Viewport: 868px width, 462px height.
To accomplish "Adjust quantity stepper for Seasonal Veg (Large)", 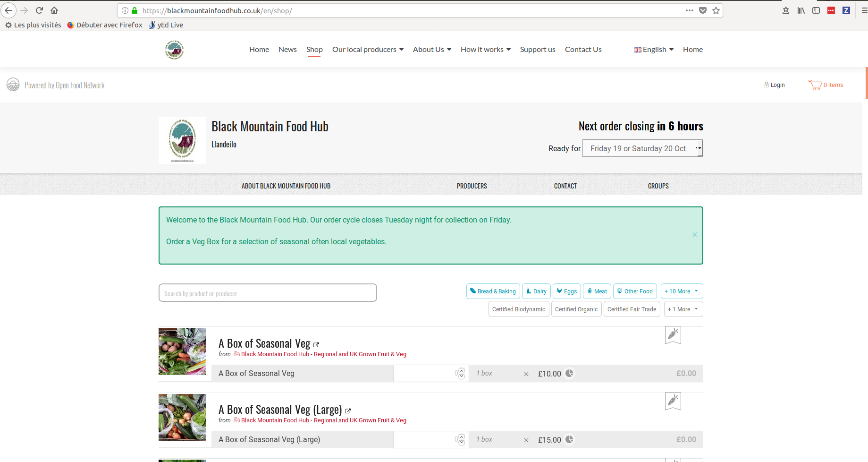I will click(462, 439).
